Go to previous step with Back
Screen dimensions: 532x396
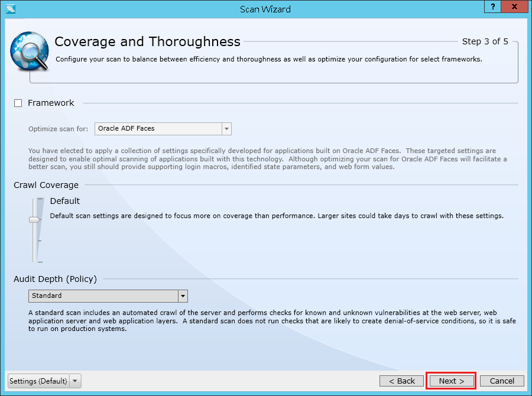(402, 381)
